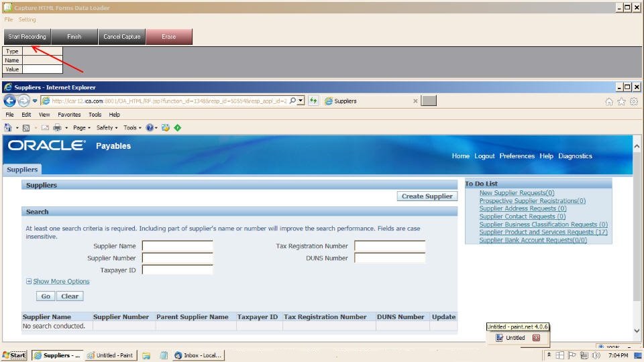Open the Safety dropdown menu
The image size is (644, 362).
tap(107, 127)
